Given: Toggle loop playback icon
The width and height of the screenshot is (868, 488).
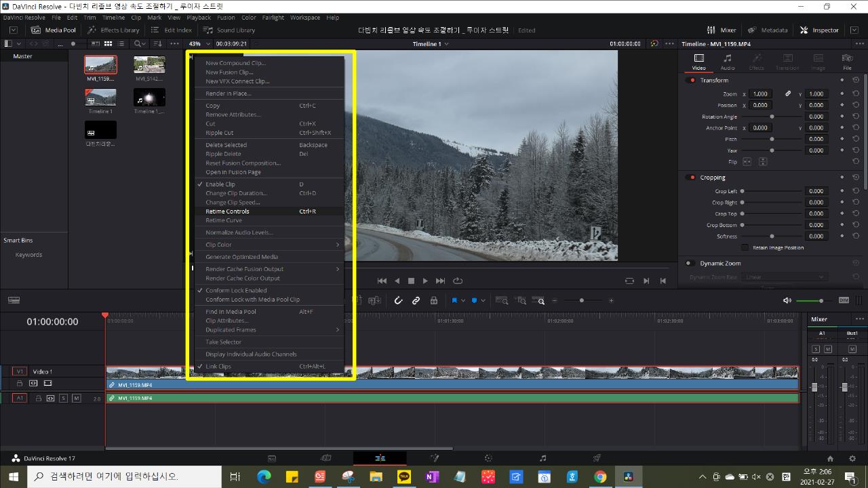Looking at the screenshot, I should 458,281.
